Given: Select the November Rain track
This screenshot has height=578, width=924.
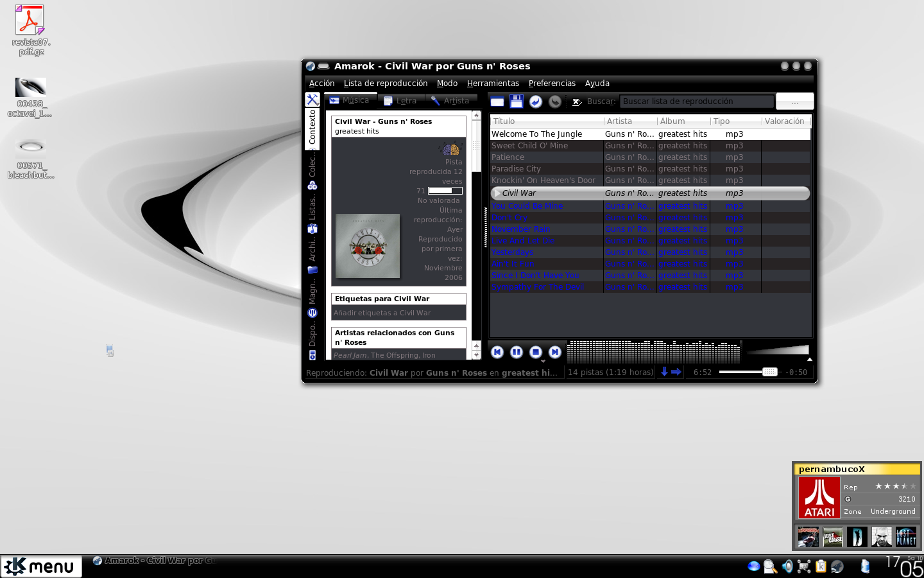Looking at the screenshot, I should click(650, 229).
